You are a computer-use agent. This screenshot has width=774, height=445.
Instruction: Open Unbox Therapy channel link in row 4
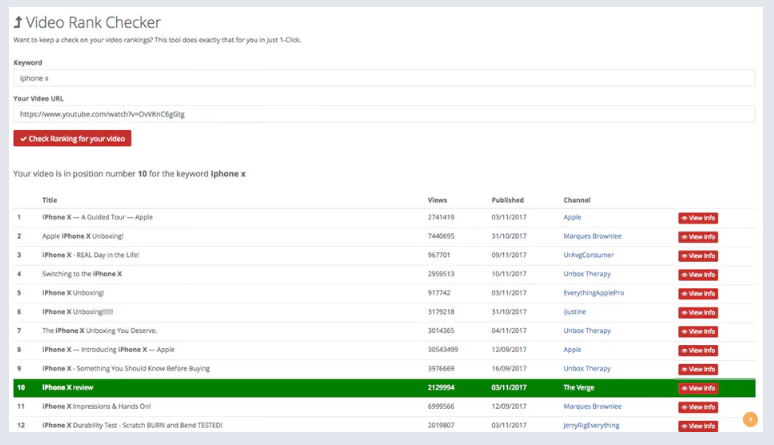pyautogui.click(x=587, y=274)
